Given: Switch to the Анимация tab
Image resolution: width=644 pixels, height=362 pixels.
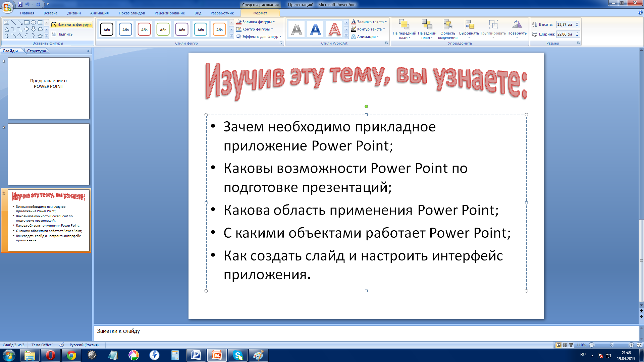Looking at the screenshot, I should click(99, 13).
